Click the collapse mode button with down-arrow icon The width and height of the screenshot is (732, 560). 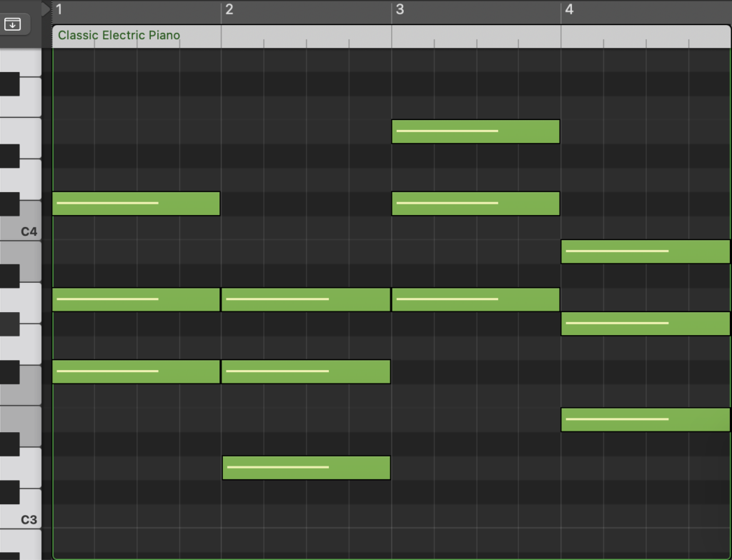click(x=13, y=24)
